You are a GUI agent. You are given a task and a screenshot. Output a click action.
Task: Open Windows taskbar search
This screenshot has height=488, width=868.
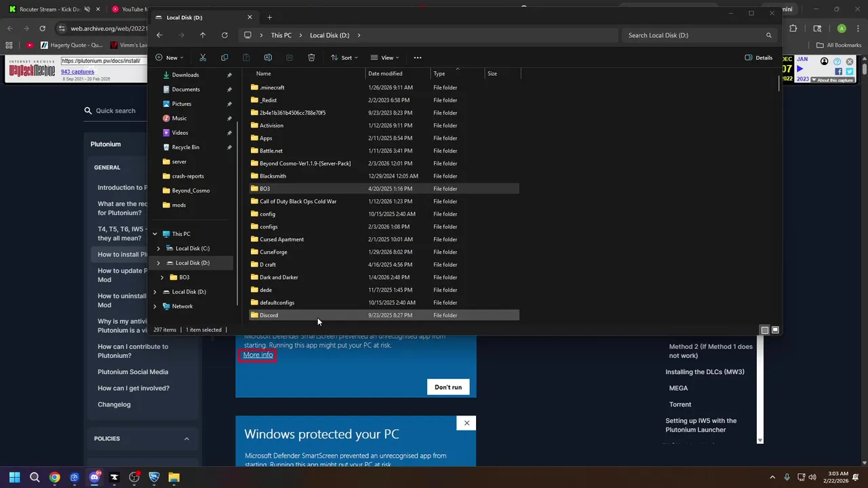[35, 477]
